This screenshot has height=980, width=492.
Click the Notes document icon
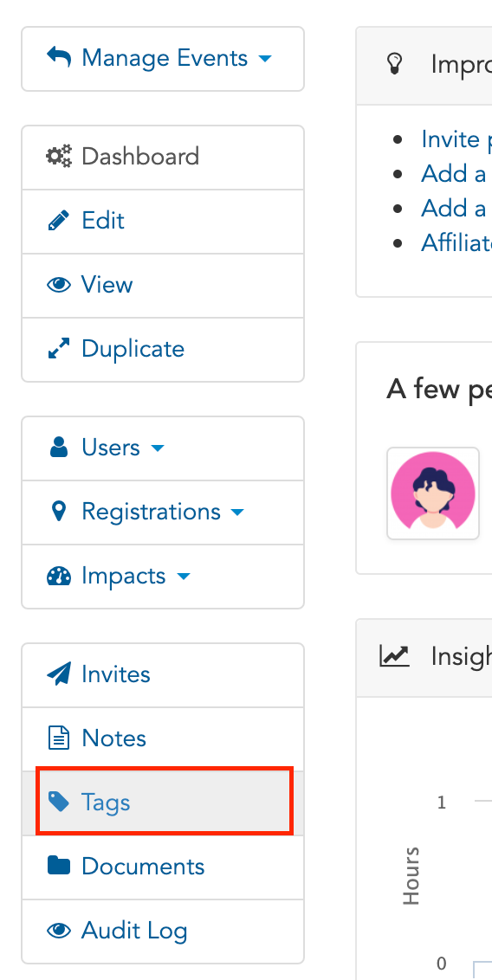(59, 738)
